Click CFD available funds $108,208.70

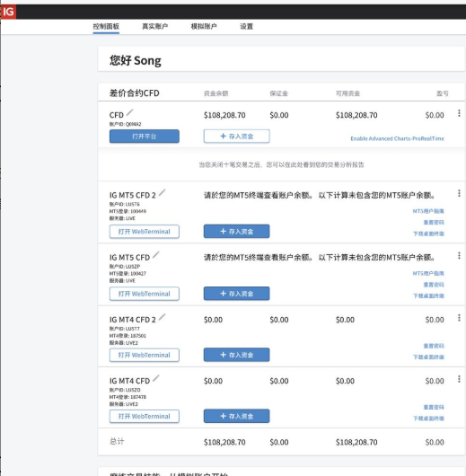point(356,115)
